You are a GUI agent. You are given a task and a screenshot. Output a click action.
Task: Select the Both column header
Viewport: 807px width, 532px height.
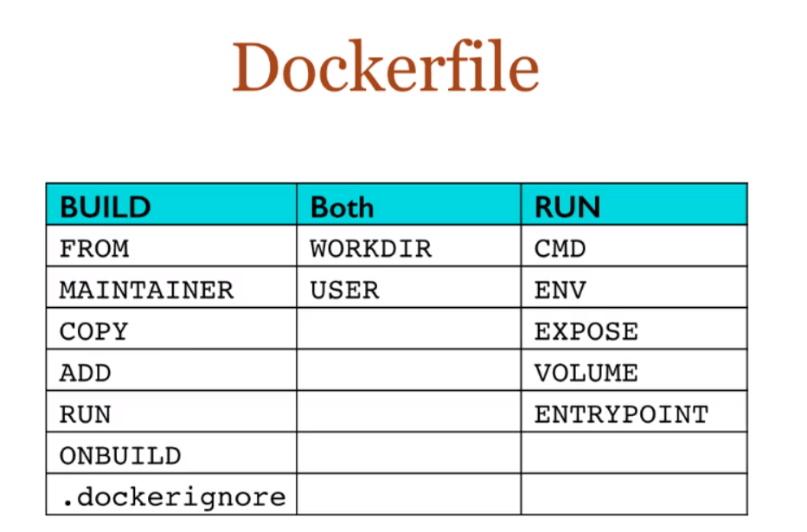click(408, 204)
